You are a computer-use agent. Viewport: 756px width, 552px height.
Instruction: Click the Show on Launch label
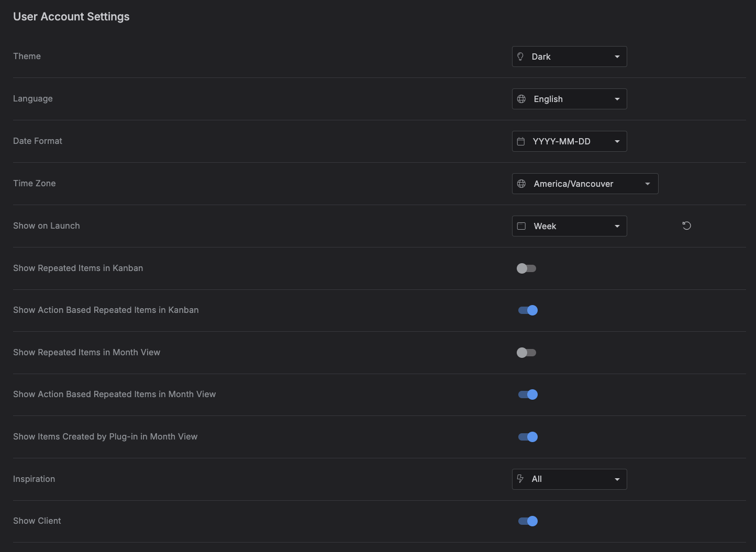pyautogui.click(x=47, y=226)
